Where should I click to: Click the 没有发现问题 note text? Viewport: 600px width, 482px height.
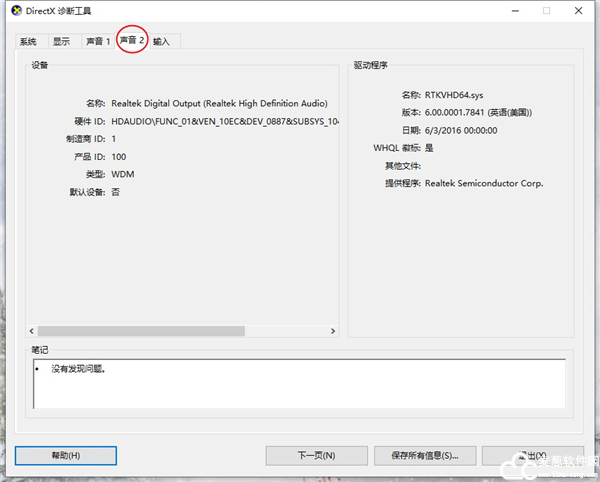(78, 369)
